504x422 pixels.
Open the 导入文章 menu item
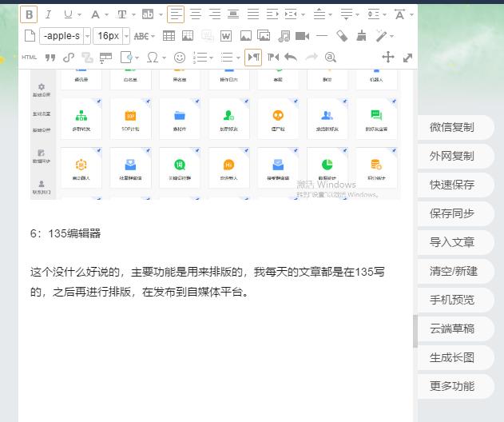452,242
